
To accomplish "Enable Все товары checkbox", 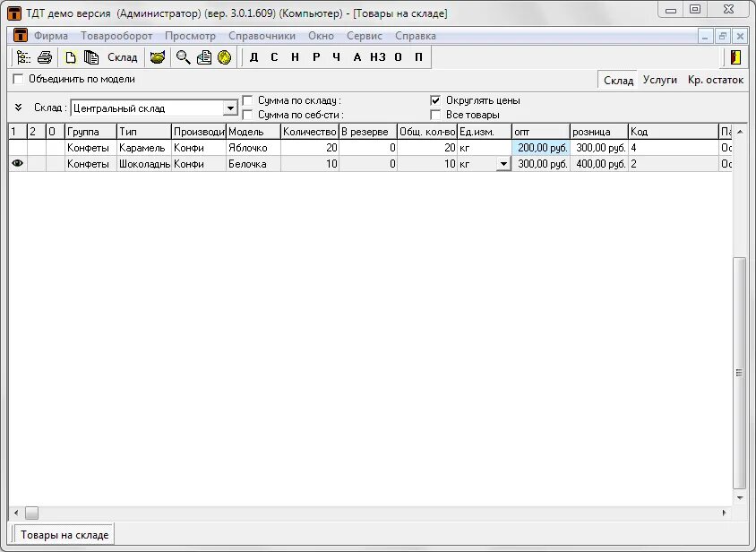I will point(435,115).
